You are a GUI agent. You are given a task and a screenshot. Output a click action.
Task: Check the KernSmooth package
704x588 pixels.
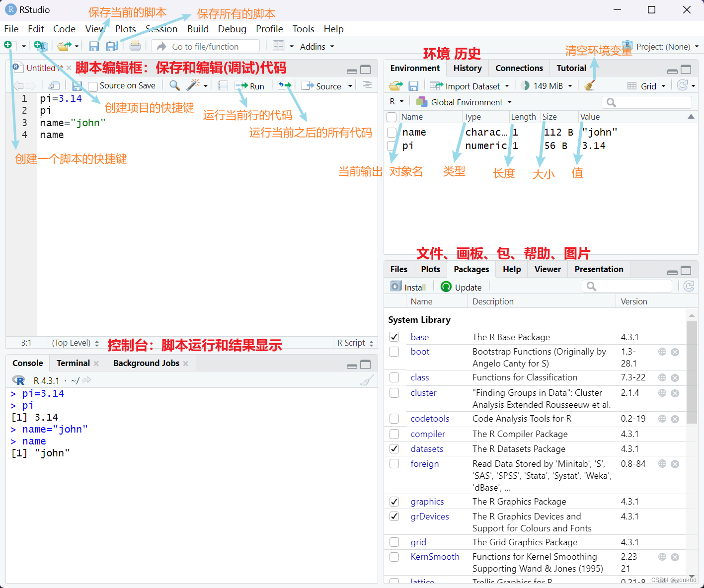point(394,557)
